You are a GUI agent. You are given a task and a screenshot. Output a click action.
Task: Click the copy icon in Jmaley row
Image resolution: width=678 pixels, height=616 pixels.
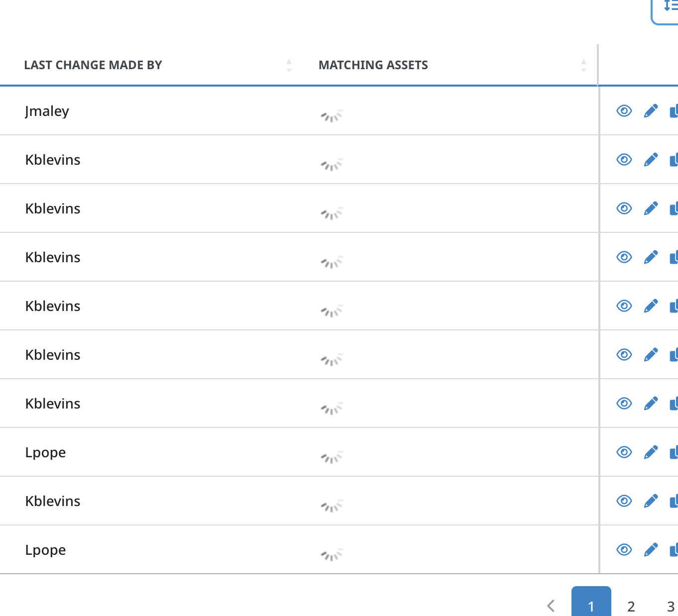tap(674, 111)
